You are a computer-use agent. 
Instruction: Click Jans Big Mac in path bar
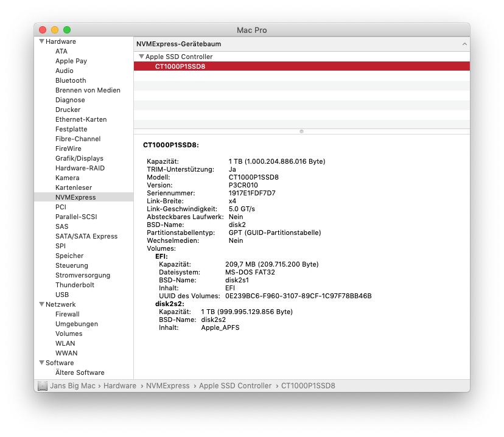[x=75, y=386]
